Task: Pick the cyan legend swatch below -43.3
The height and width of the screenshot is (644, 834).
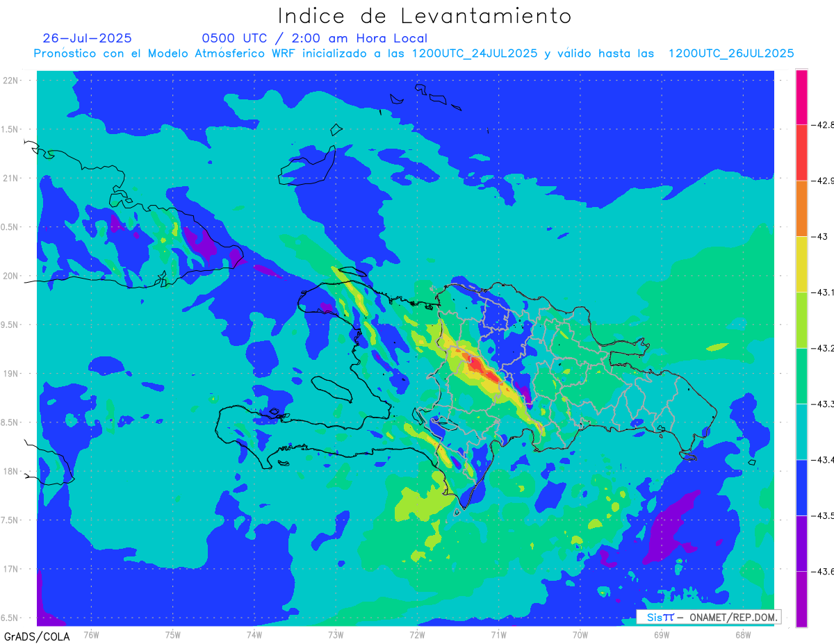Action: click(x=801, y=431)
